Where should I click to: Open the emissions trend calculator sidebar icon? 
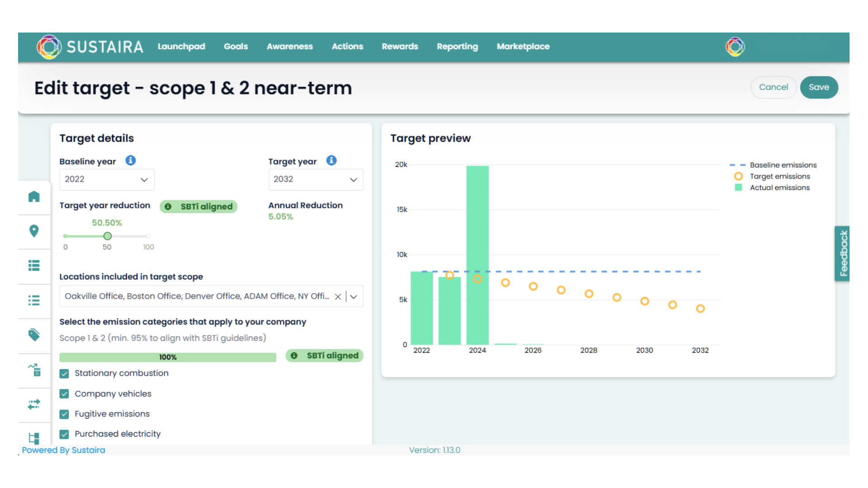pyautogui.click(x=34, y=370)
